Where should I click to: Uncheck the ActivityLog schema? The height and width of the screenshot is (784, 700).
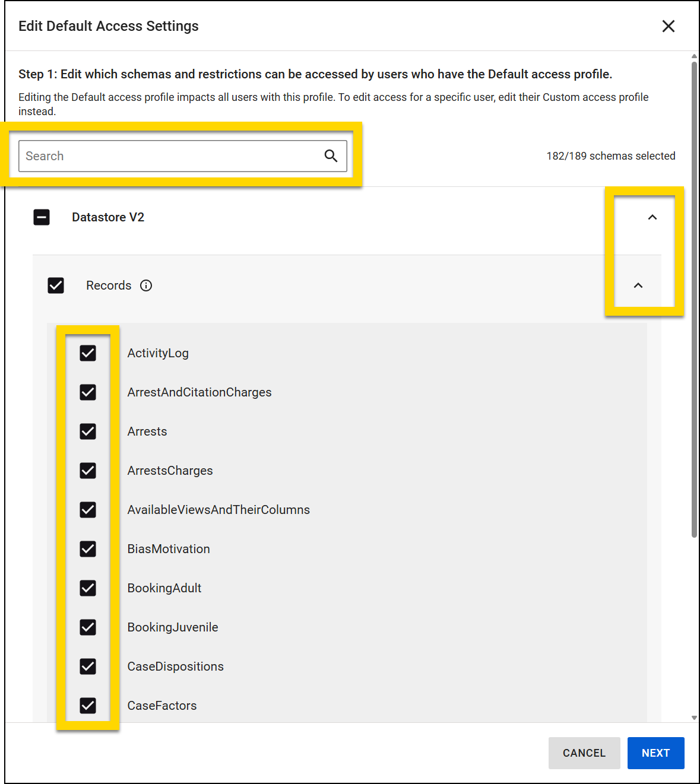(x=88, y=353)
